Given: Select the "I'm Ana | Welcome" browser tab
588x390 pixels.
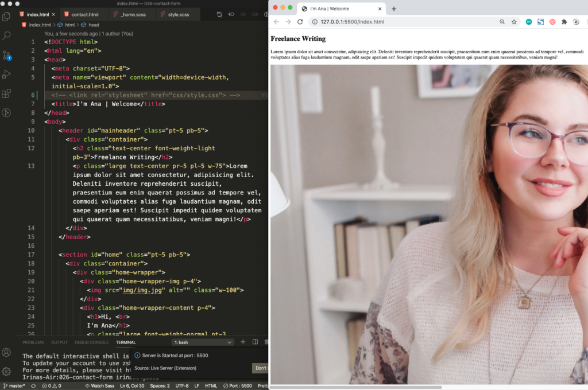Looking at the screenshot, I should 341,9.
